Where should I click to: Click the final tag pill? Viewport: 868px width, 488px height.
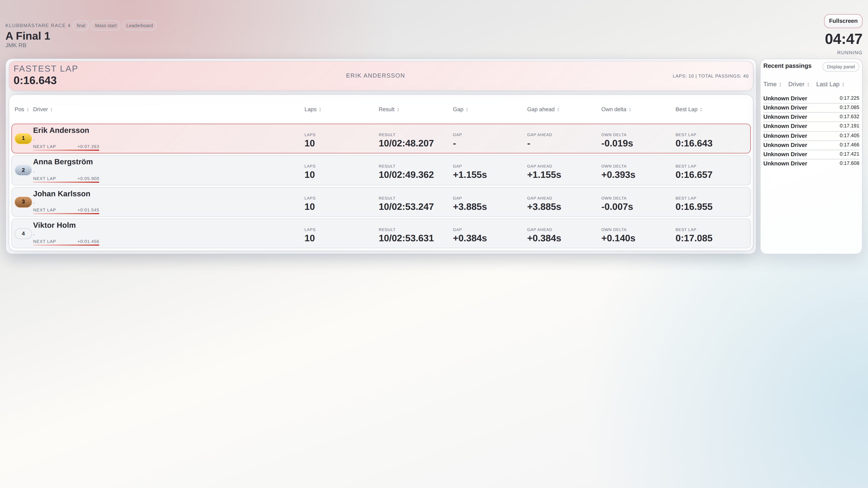tap(81, 25)
